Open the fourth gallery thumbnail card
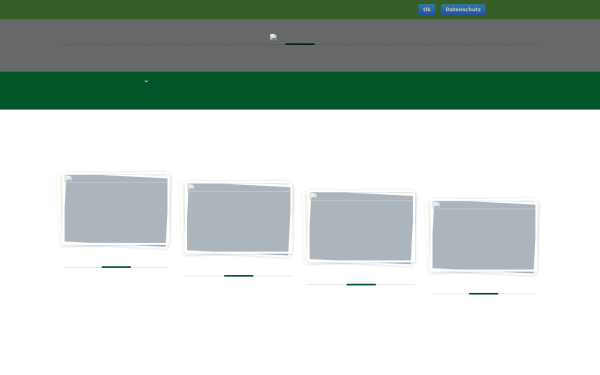The height and width of the screenshot is (375, 600). (484, 236)
